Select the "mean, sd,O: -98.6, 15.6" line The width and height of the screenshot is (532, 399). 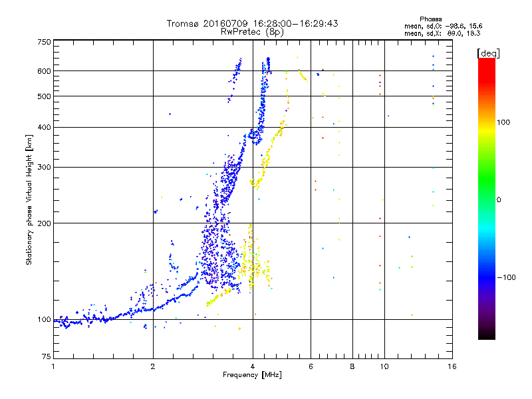coord(443,26)
